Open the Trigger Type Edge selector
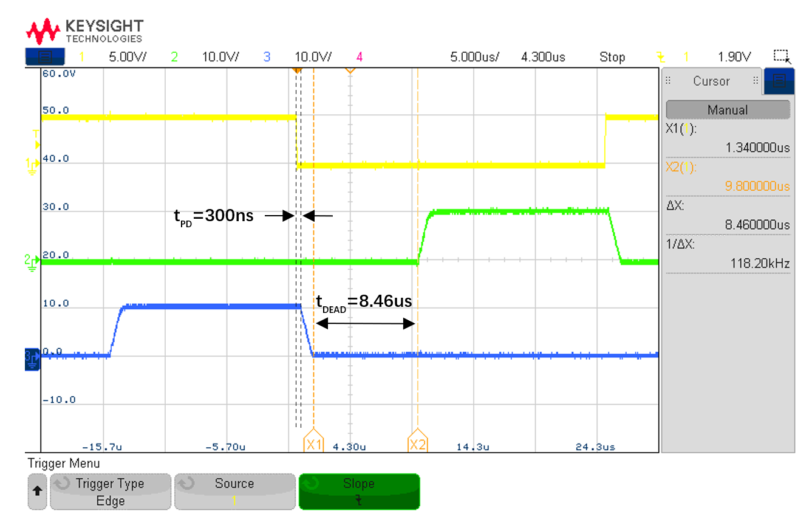Image resolution: width=812 pixels, height=525 pixels. [x=110, y=492]
